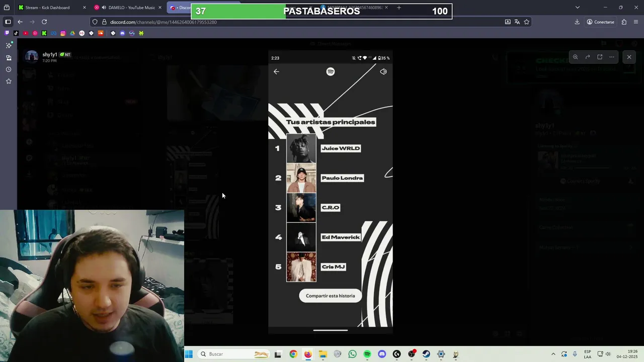Viewport: 644px width, 362px height.
Task: Go back to previous page
Action: (x=20, y=22)
